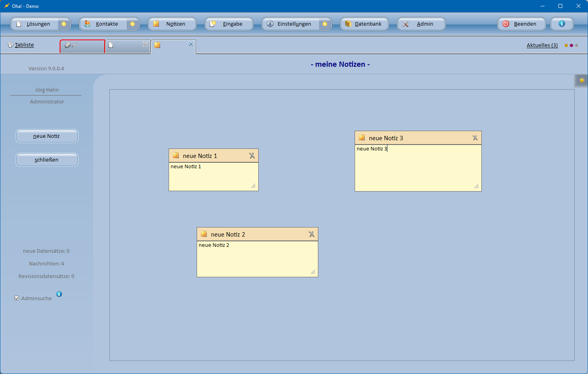
Task: Open the info button next to Beenden
Action: pos(562,24)
